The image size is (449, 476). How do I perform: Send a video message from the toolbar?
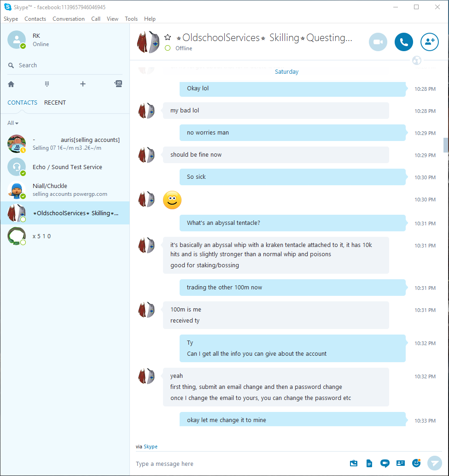coord(385,463)
